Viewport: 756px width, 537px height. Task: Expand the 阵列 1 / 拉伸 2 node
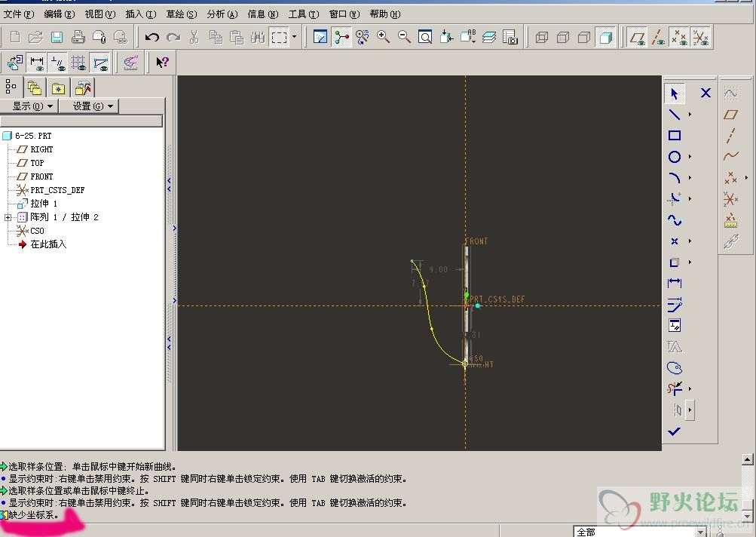click(8, 218)
